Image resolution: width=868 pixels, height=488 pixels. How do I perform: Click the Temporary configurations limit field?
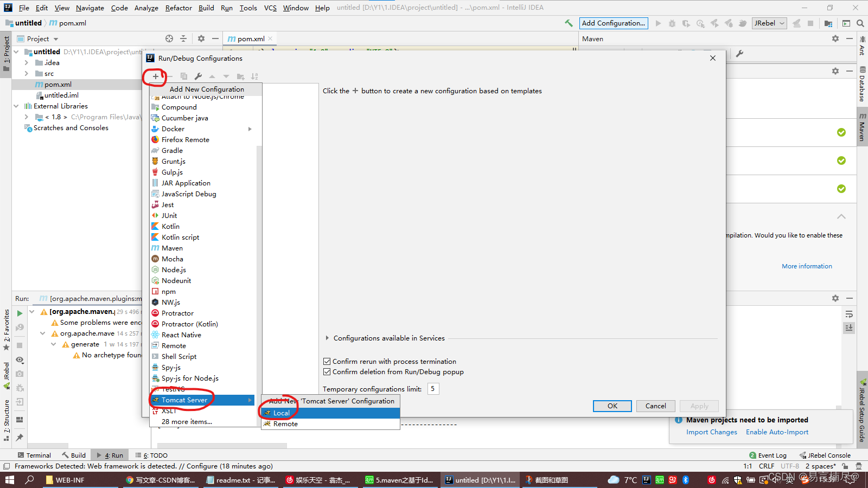coord(433,389)
